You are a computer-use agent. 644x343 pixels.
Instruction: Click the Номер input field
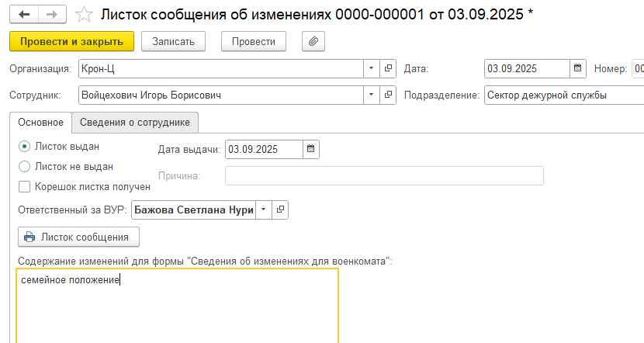[x=639, y=68]
